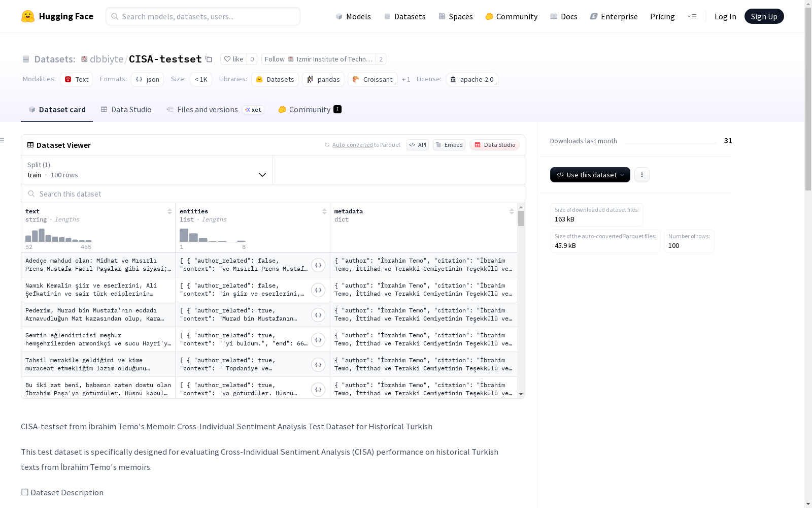This screenshot has height=508, width=812.
Task: Switch to the Files and versions tab
Action: (215, 109)
